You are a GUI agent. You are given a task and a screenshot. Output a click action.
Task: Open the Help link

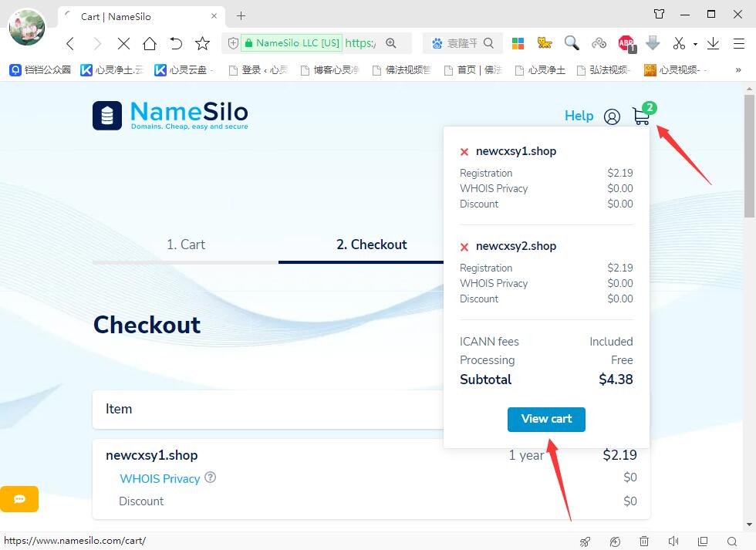pyautogui.click(x=579, y=116)
